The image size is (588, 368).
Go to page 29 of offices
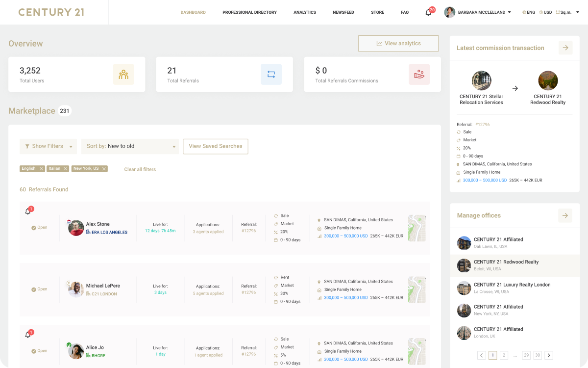coord(526,355)
